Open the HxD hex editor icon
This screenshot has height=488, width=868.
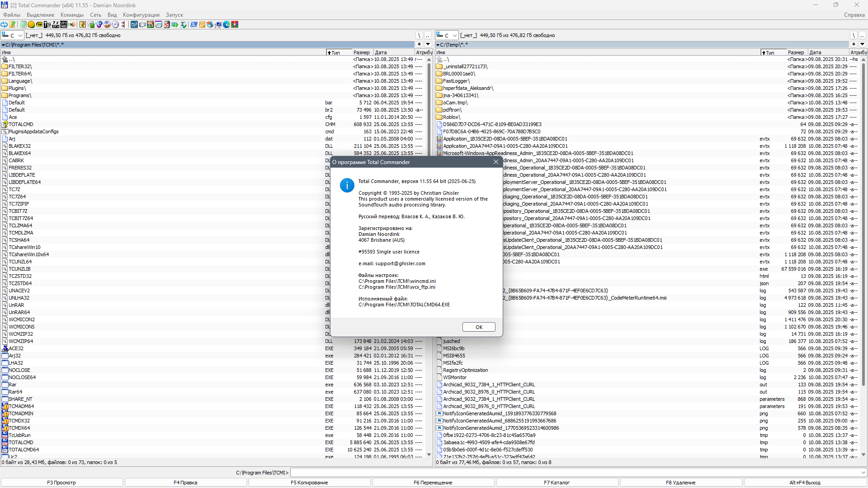72,24
